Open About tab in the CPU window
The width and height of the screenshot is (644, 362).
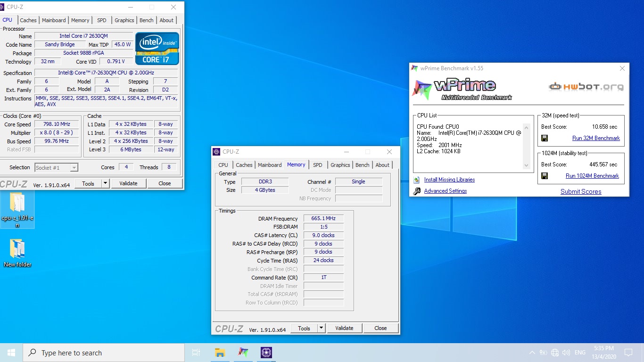click(x=166, y=20)
